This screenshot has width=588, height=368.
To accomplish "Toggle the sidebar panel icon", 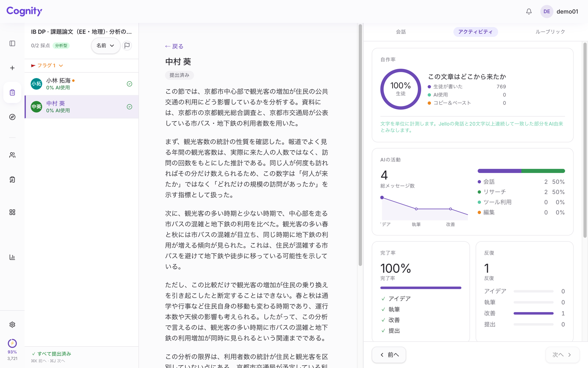I will coord(12,43).
